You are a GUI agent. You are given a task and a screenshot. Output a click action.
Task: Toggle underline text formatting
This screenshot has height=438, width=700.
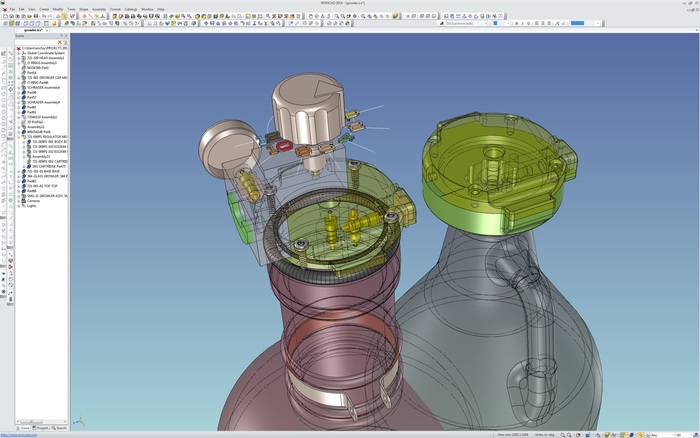(529, 23)
